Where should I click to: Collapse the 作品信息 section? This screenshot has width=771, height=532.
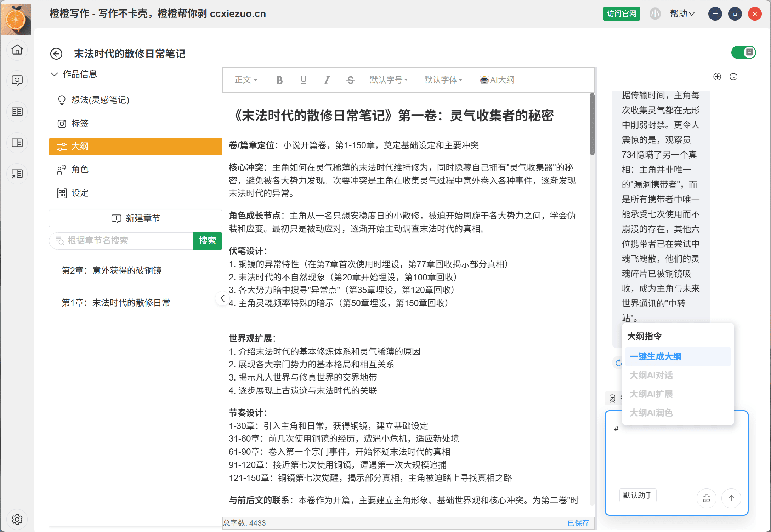point(54,74)
